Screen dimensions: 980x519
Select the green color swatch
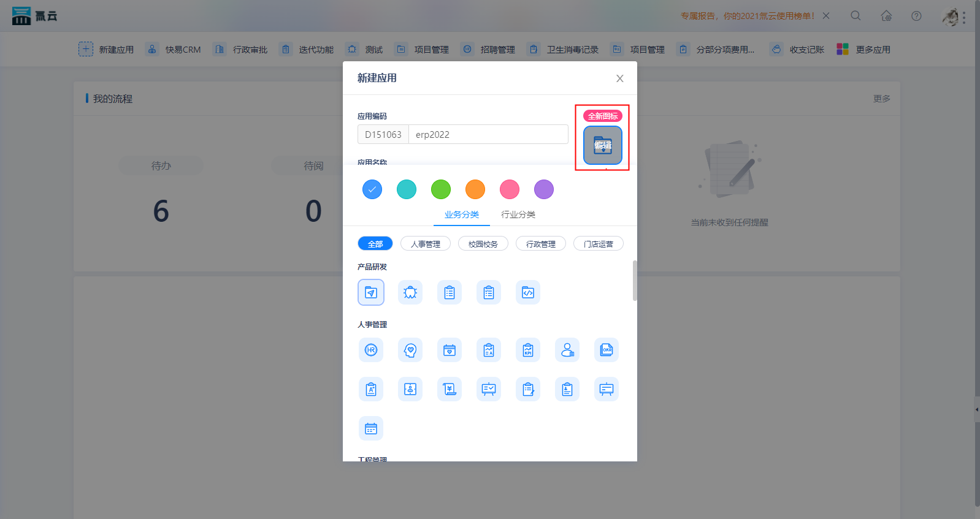point(441,189)
